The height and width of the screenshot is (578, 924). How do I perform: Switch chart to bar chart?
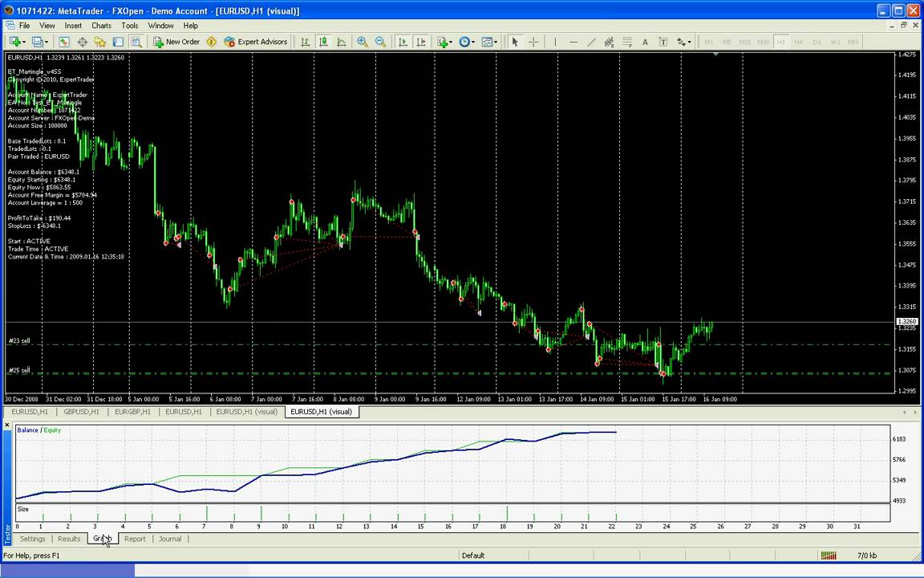click(306, 42)
